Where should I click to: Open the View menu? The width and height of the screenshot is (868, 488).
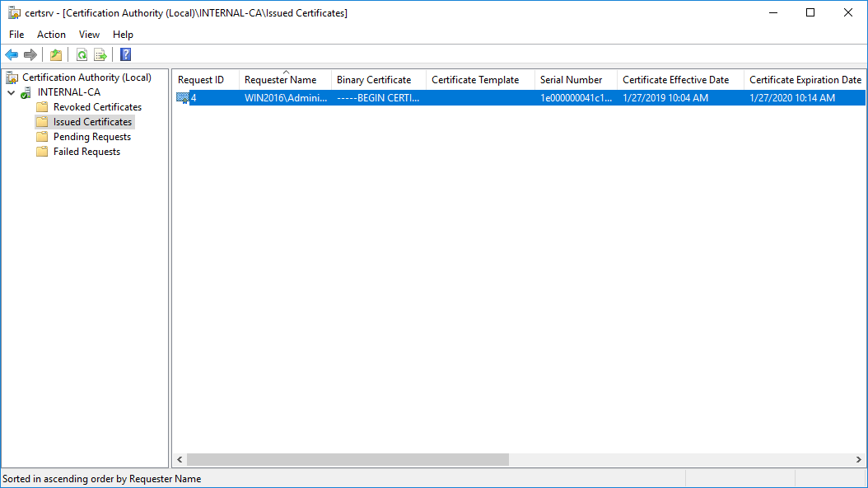pos(89,35)
